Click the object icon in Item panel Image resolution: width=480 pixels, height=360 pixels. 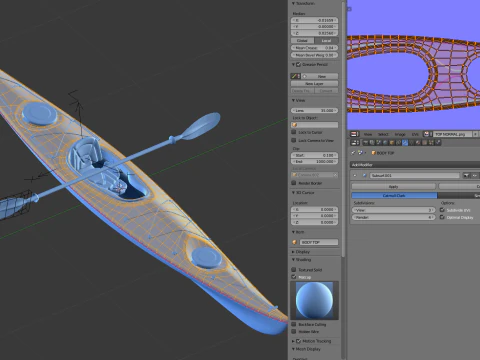pyautogui.click(x=295, y=242)
